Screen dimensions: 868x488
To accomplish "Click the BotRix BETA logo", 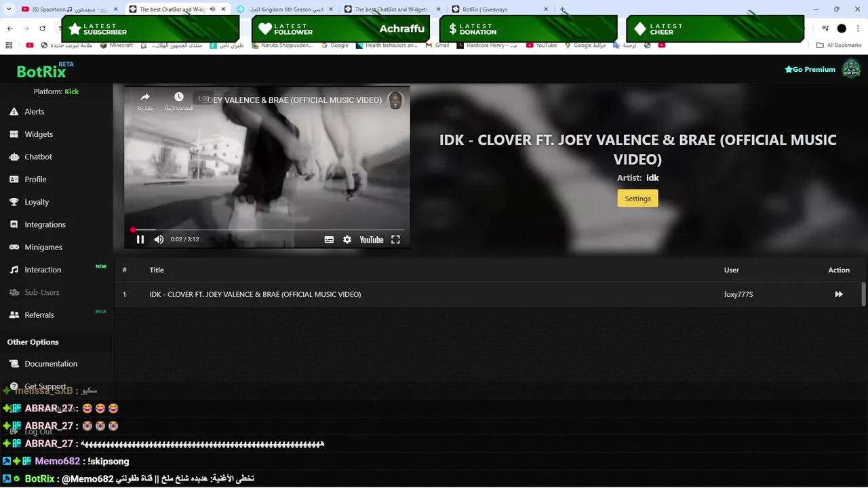I will 45,70.
